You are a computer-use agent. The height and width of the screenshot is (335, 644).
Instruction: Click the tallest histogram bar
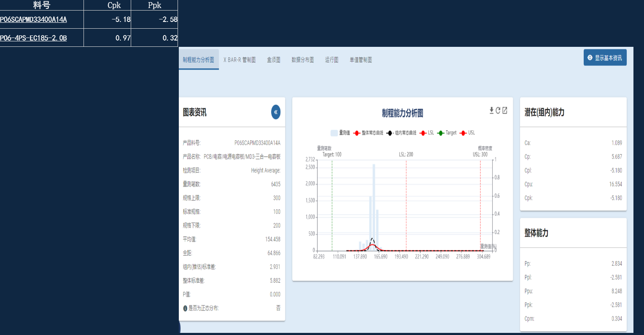point(374,207)
